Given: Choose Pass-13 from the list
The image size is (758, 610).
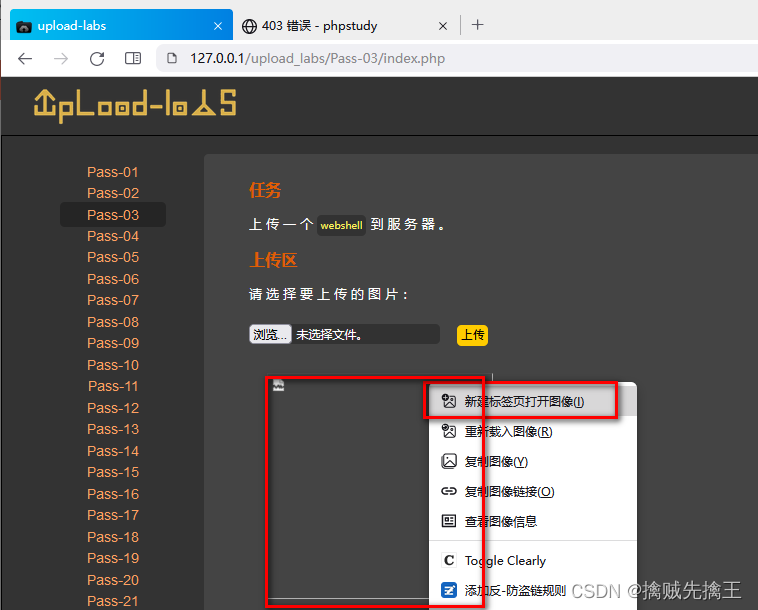Looking at the screenshot, I should pos(113,429).
